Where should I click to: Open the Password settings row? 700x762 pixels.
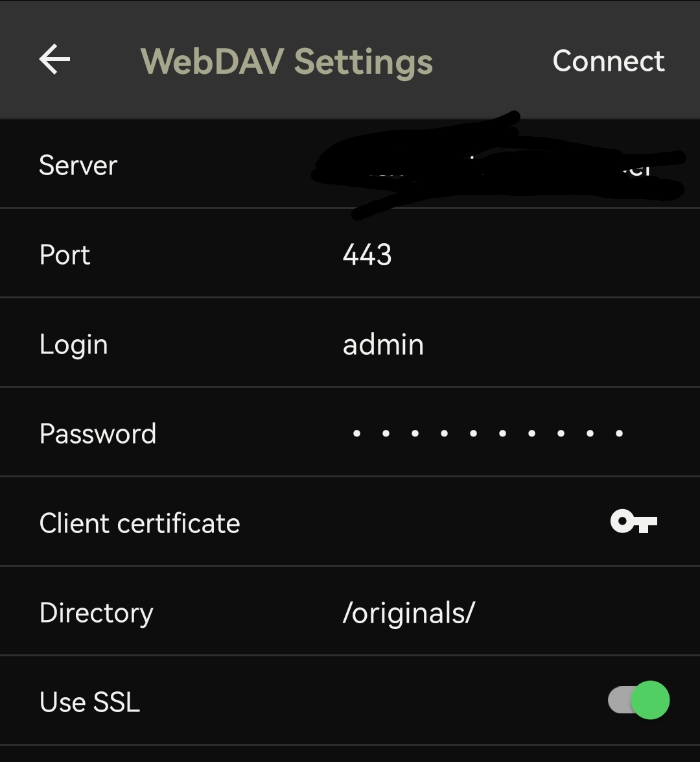(x=194, y=433)
